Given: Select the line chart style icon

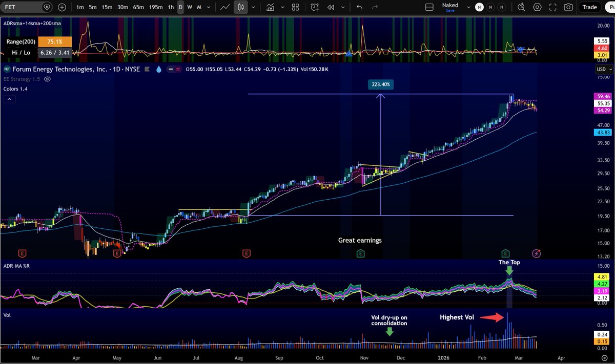Looking at the screenshot, I should pyautogui.click(x=224, y=7).
